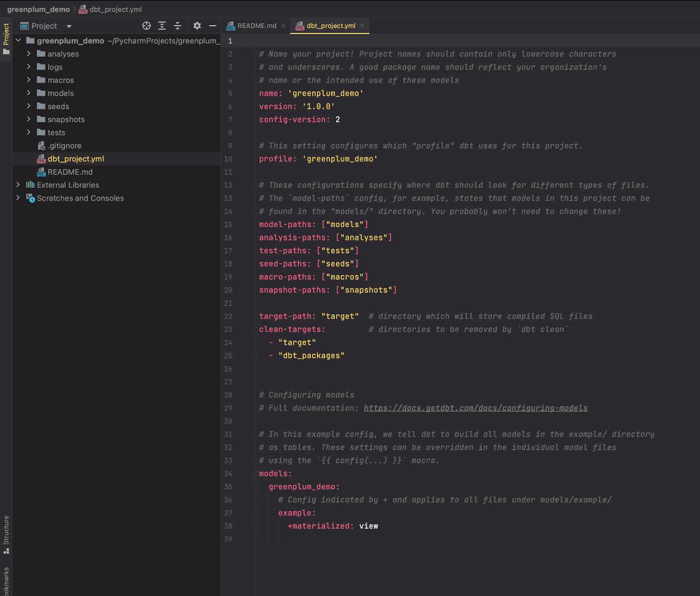
Task: Click the target-path "target" value
Action: tap(340, 316)
